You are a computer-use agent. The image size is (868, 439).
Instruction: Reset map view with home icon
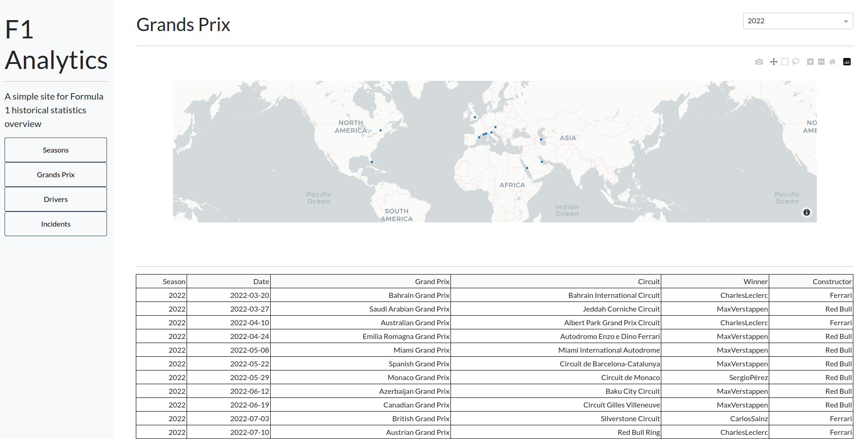832,62
